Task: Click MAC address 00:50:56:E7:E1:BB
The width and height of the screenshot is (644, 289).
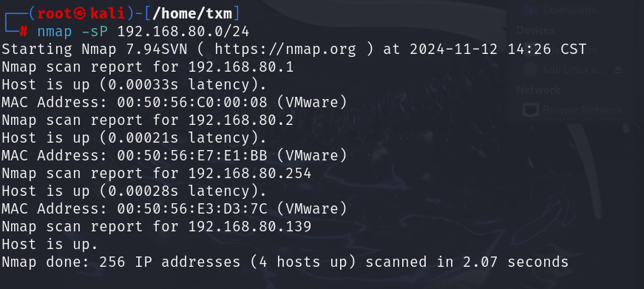Action: click(191, 155)
